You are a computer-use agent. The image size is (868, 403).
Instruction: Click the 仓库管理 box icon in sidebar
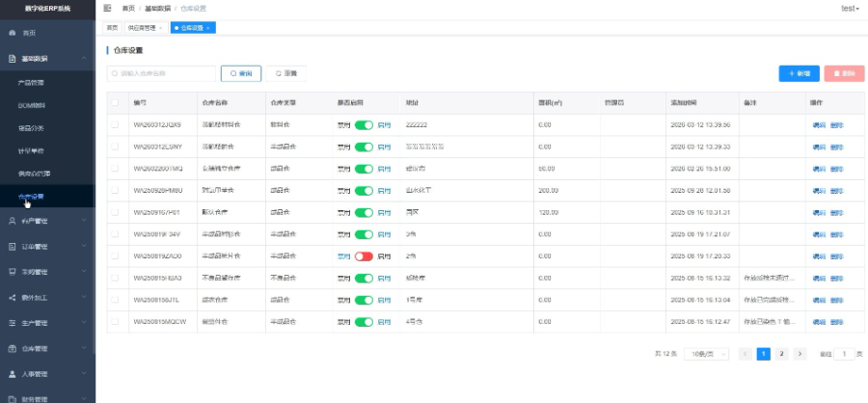pyautogui.click(x=13, y=348)
